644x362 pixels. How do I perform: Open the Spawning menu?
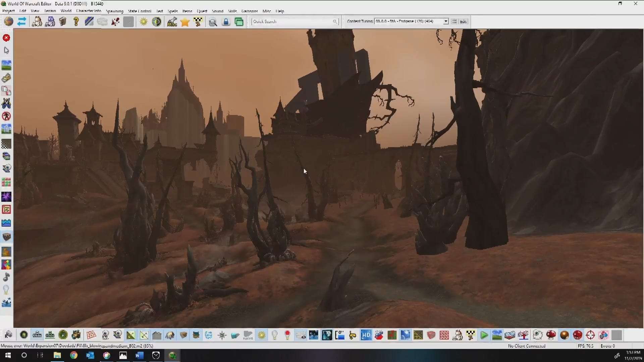coord(114,11)
